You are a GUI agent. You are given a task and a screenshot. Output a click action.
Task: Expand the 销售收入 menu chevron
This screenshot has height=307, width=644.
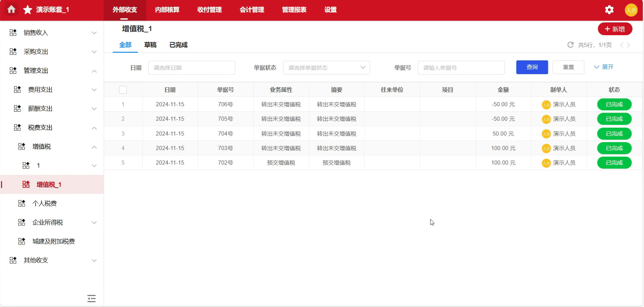94,33
